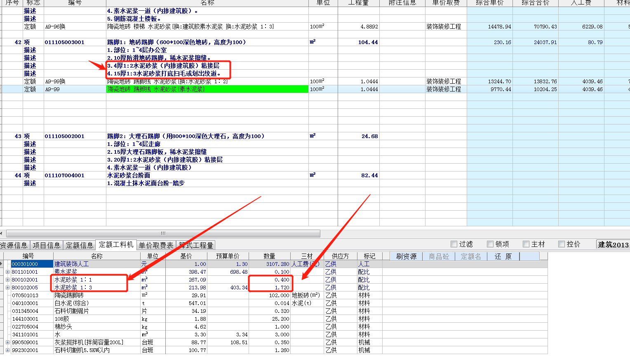Select item code 011105003001
The width and height of the screenshot is (630, 364).
[x=64, y=42]
